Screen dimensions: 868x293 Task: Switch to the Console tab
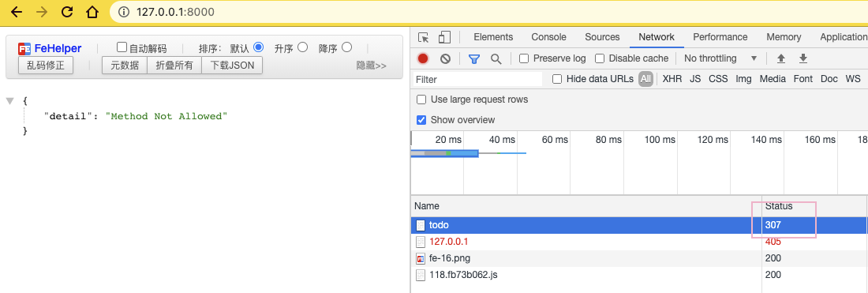coord(548,37)
